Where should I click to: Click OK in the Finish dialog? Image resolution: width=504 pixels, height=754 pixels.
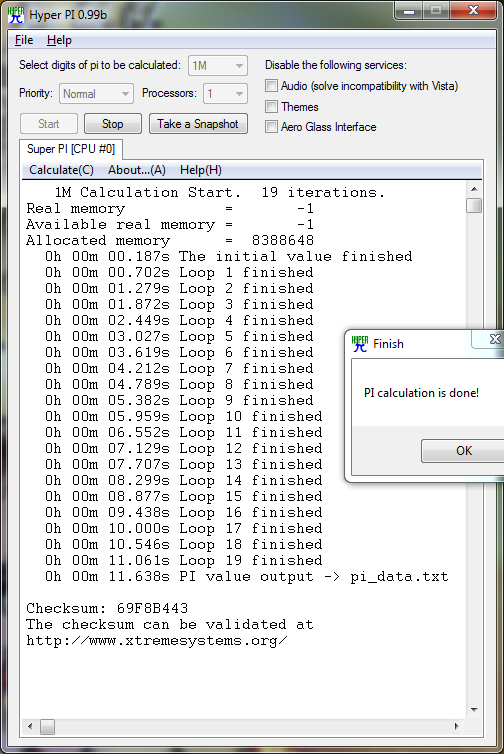coord(464,451)
